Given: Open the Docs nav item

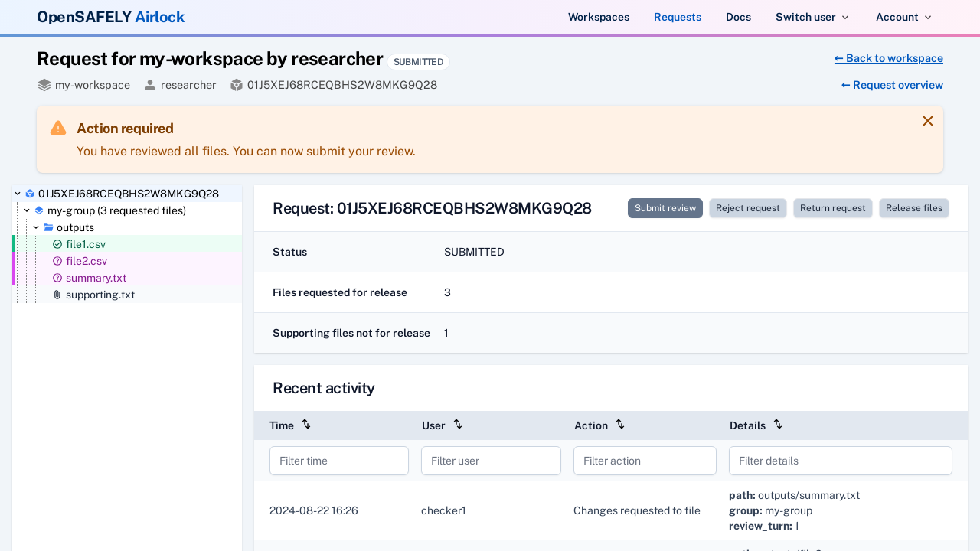Looking at the screenshot, I should coord(738,17).
